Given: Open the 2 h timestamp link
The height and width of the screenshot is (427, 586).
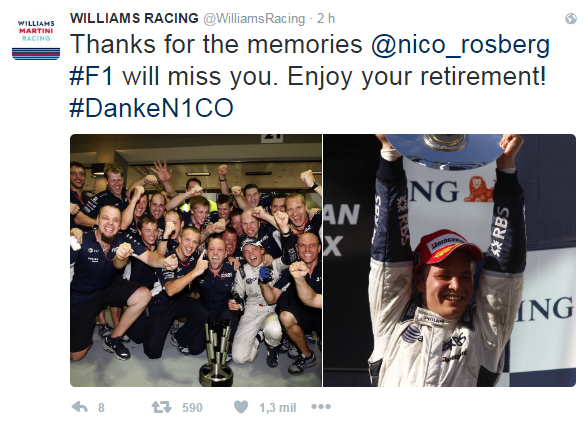Looking at the screenshot, I should pyautogui.click(x=326, y=18).
